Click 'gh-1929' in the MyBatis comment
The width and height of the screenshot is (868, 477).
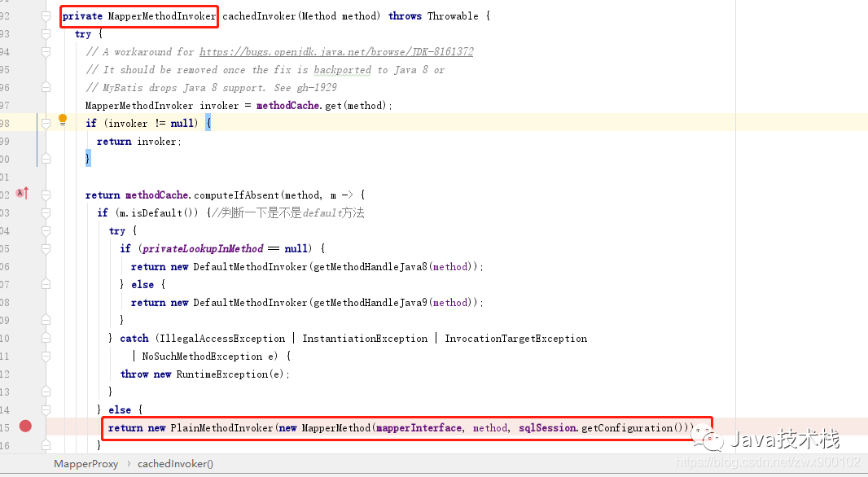pyautogui.click(x=317, y=87)
